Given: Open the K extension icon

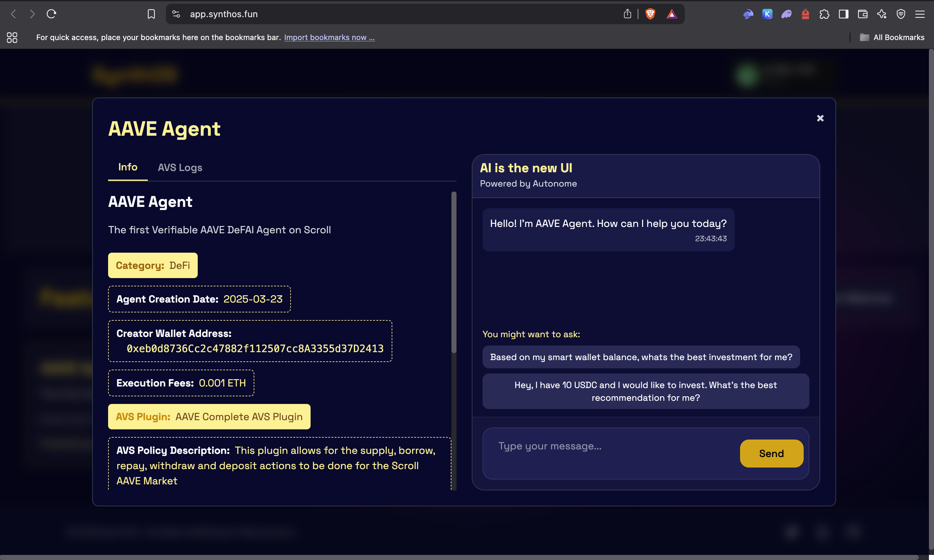Looking at the screenshot, I should [x=767, y=14].
